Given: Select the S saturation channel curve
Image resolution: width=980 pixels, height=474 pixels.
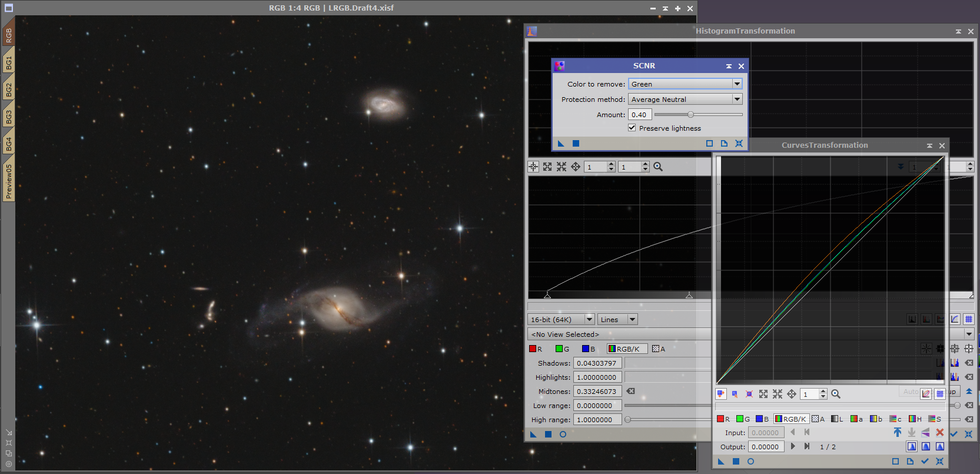Looking at the screenshot, I should point(935,419).
